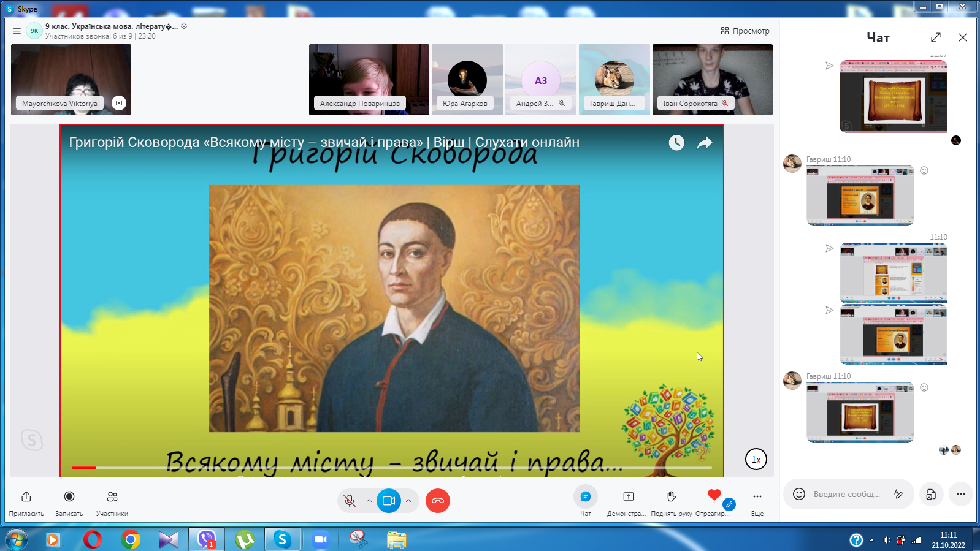Open call settings gear next to title
Image resolution: width=980 pixels, height=551 pixels.
coord(184,26)
